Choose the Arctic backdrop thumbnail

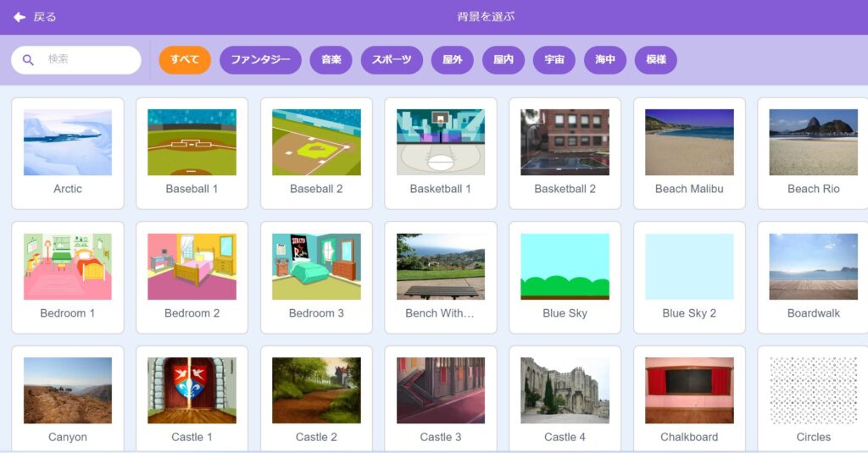point(68,142)
